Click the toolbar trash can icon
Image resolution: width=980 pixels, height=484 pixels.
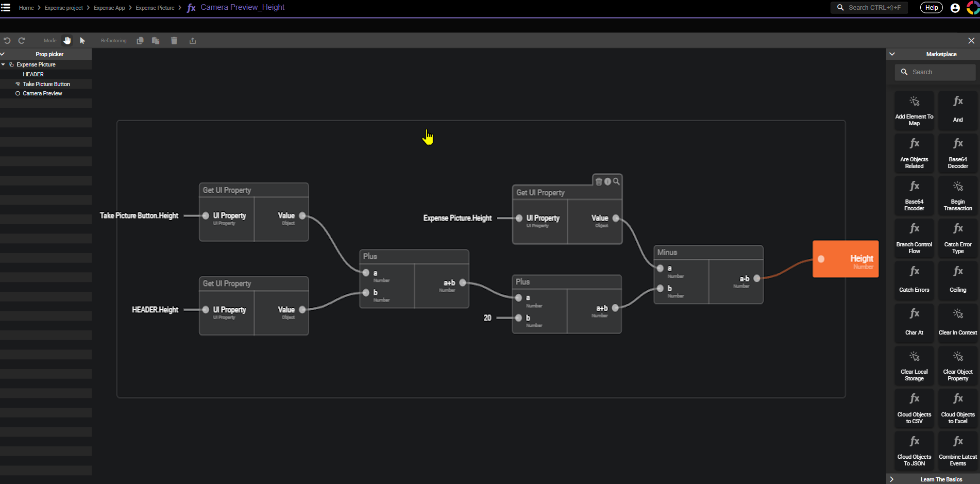click(174, 41)
